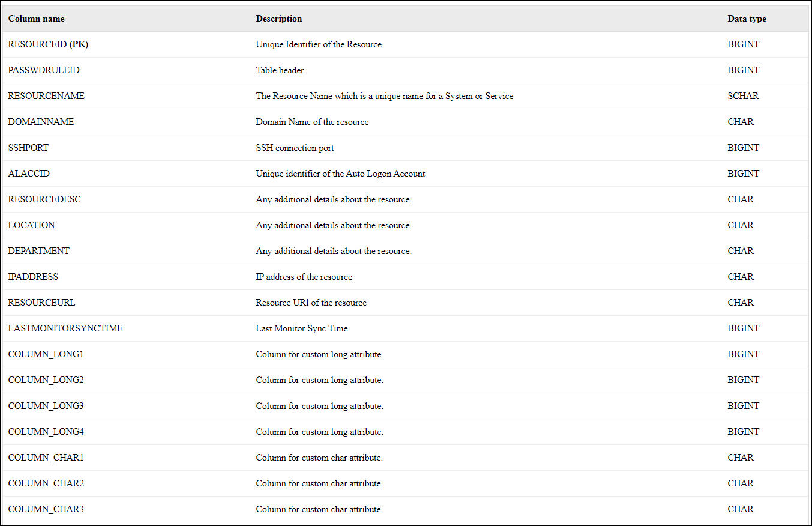The width and height of the screenshot is (812, 526).
Task: Click the SCHAR data type value
Action: pos(743,96)
